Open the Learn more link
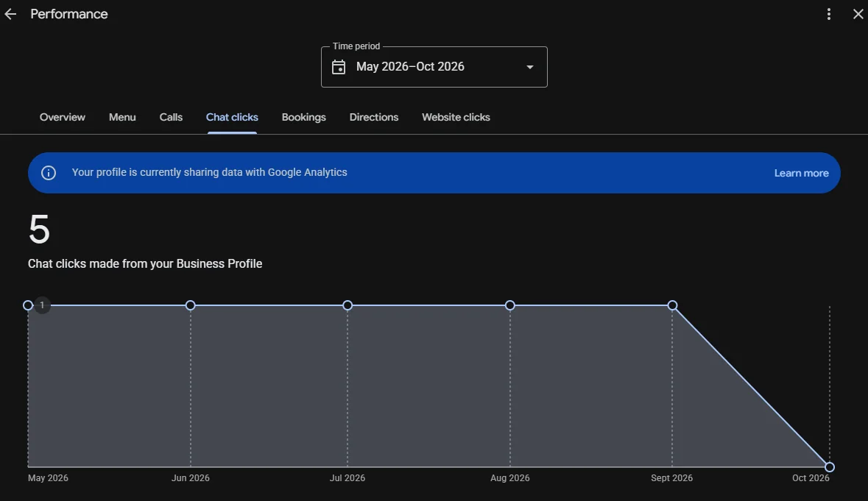 [801, 173]
